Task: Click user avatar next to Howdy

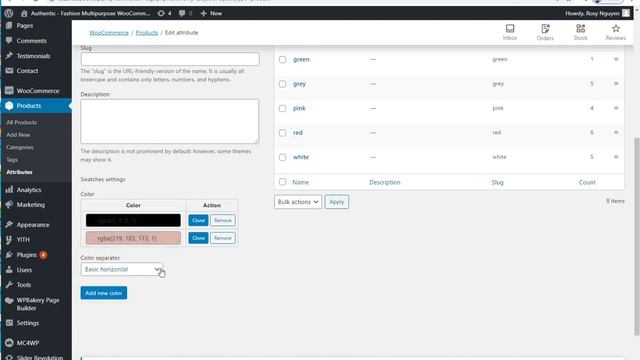Action: tap(626, 13)
